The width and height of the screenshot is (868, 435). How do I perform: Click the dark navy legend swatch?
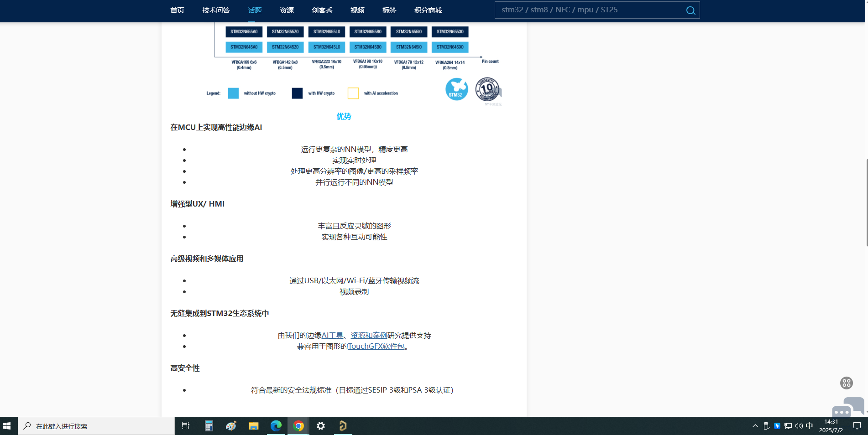297,93
